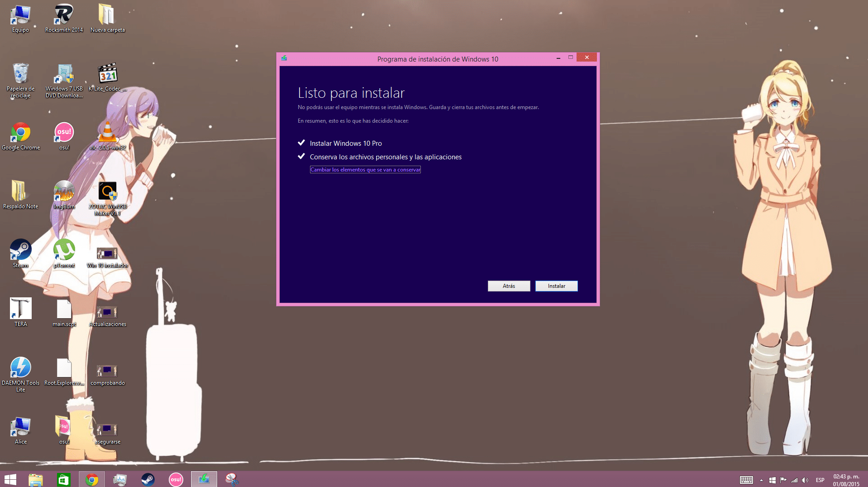Select the K-Lite Codec installer icon
This screenshot has height=487, width=868.
107,77
